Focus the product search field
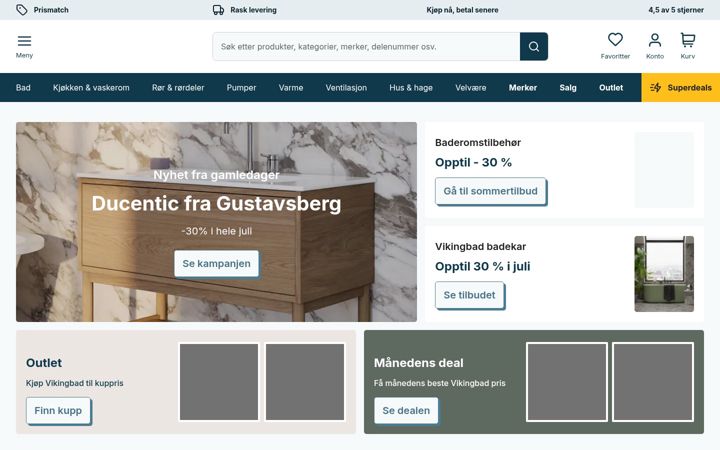This screenshot has height=450, width=720. [366, 46]
